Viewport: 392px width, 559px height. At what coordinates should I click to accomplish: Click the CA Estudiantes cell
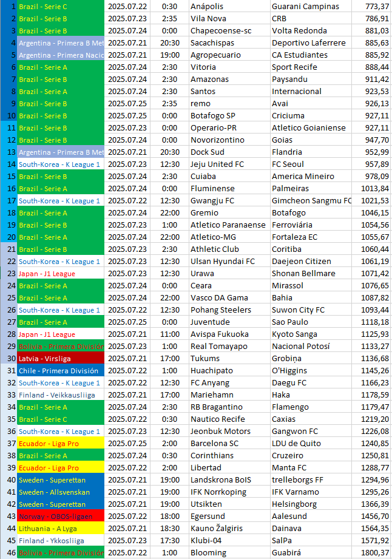coord(311,55)
